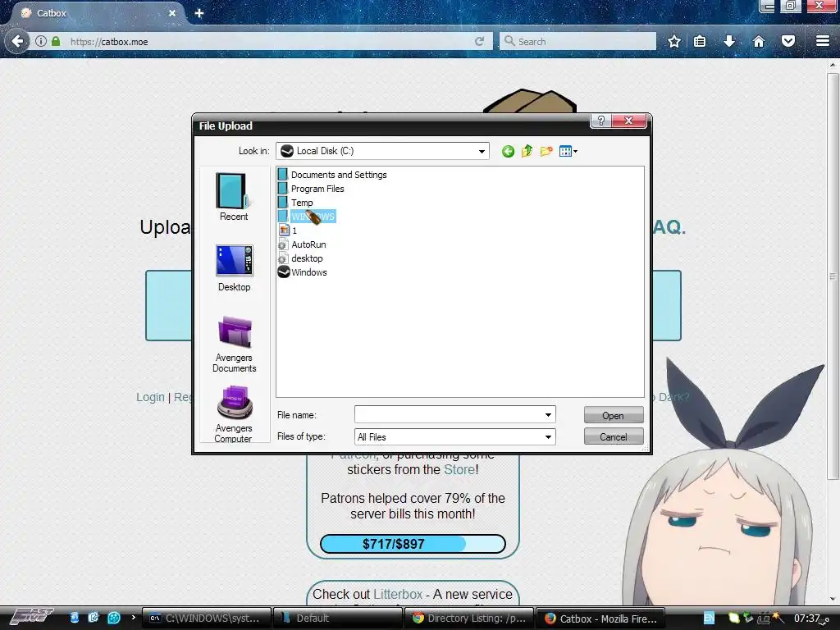Viewport: 840px width, 630px height.
Task: Select the highlighted WINDOWS folder
Action: click(307, 217)
